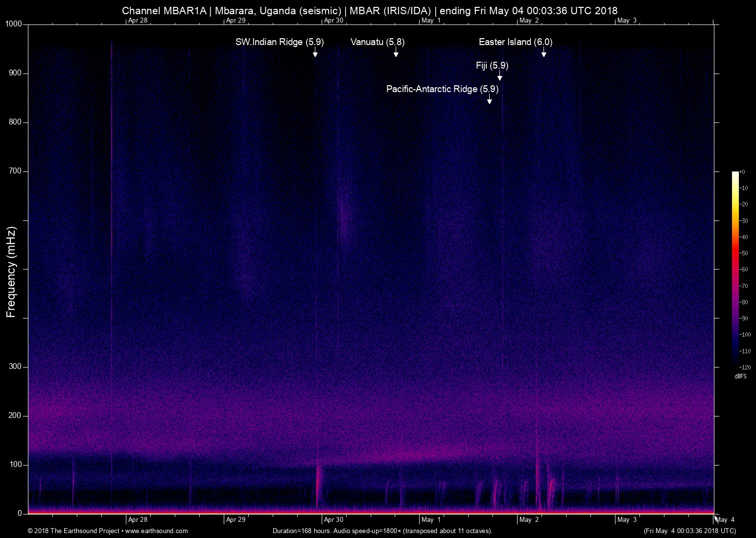Click the Apr 30 marker on bottom time axis
Screen dimensions: 756x538
(x=333, y=519)
